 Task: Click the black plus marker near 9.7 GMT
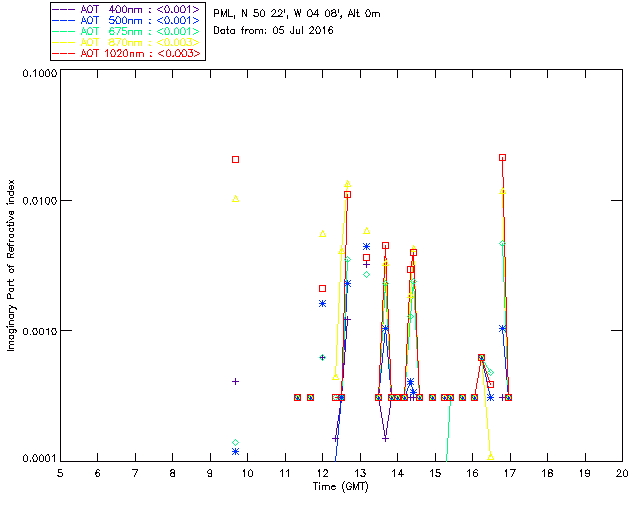click(x=236, y=381)
